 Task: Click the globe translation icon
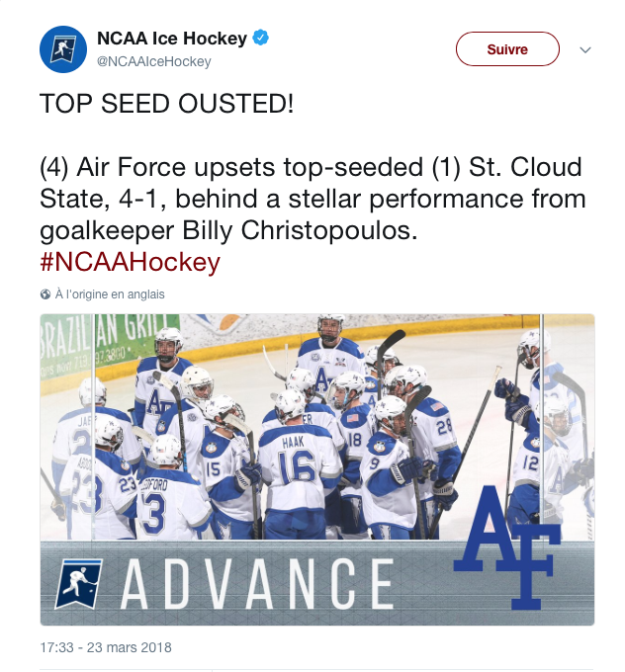tap(45, 294)
